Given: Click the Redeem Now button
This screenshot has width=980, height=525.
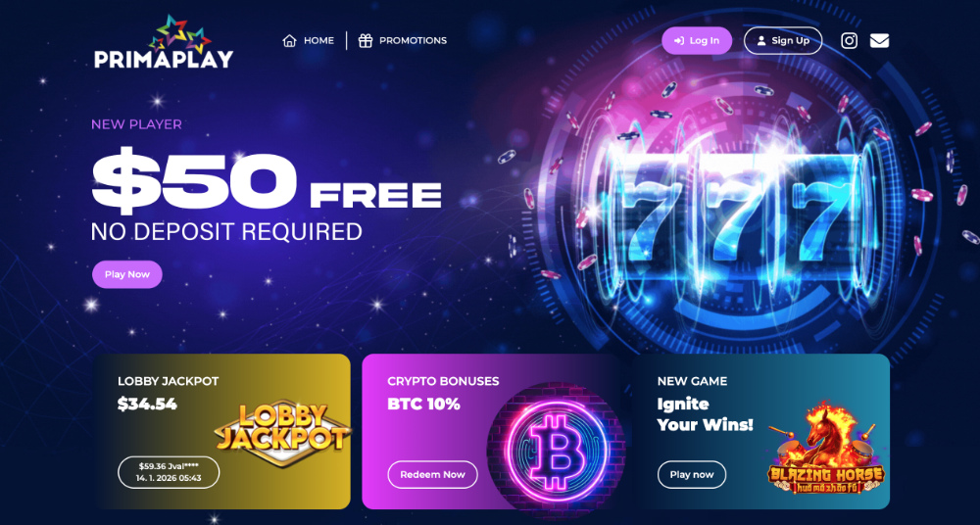Looking at the screenshot, I should tap(432, 474).
